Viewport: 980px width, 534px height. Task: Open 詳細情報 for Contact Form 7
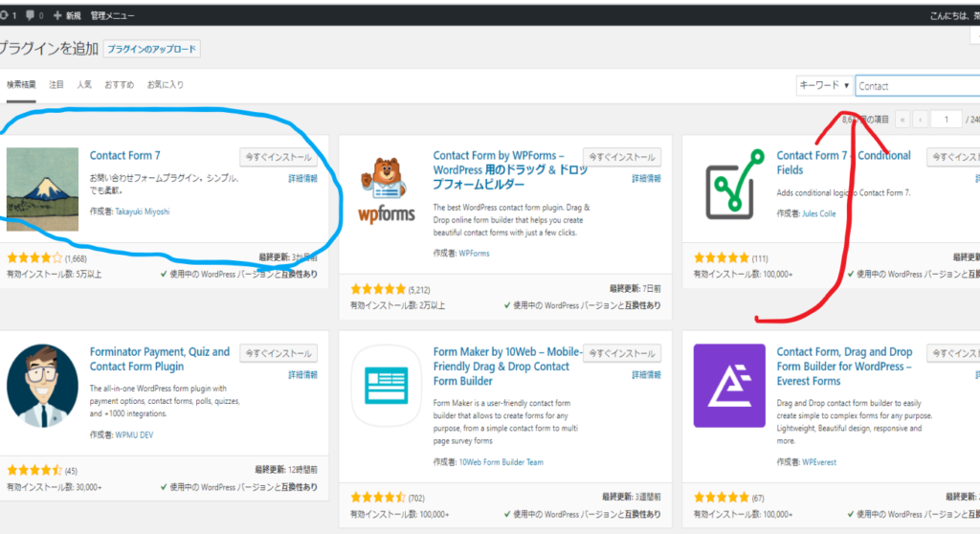[x=302, y=178]
